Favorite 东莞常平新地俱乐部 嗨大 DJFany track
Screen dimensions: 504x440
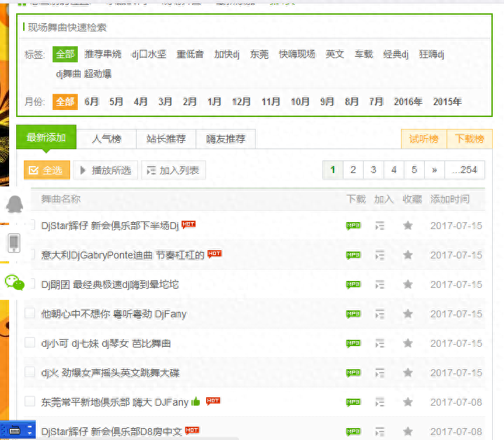(x=408, y=402)
